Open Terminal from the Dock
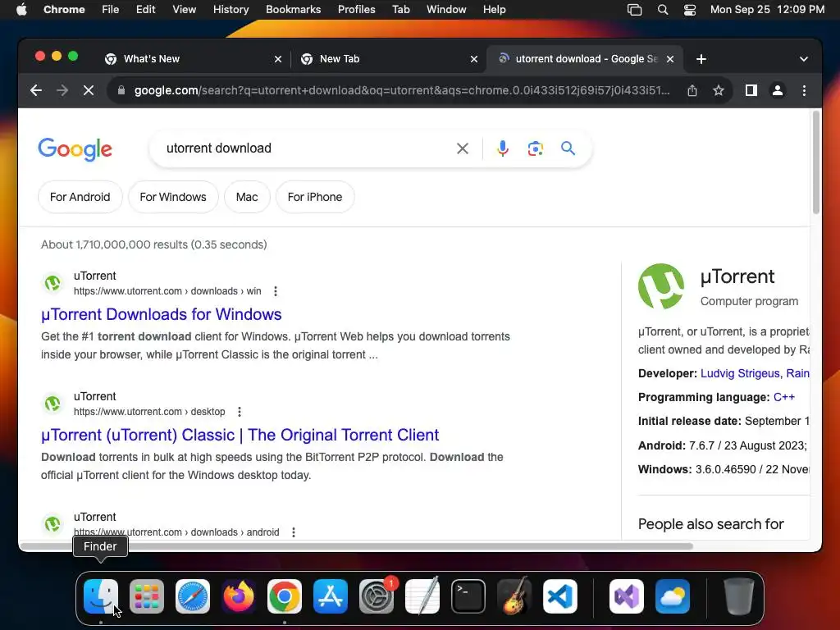Image resolution: width=840 pixels, height=630 pixels. click(x=468, y=596)
